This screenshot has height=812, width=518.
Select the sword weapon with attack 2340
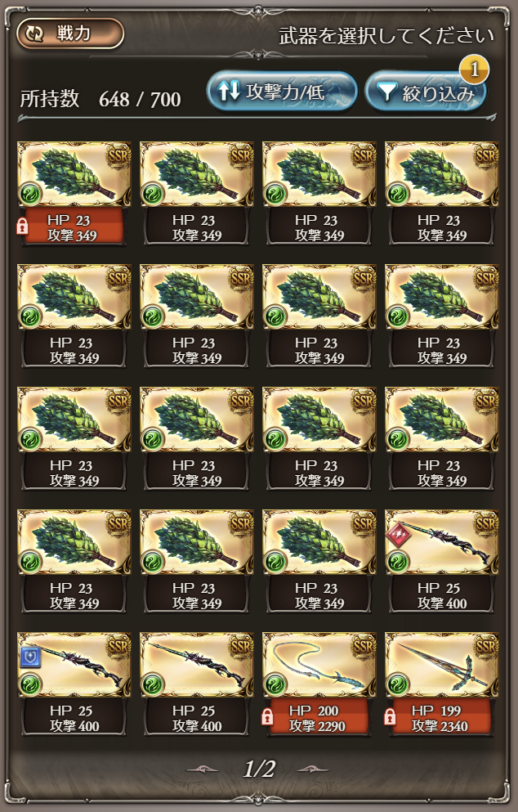pyautogui.click(x=441, y=684)
